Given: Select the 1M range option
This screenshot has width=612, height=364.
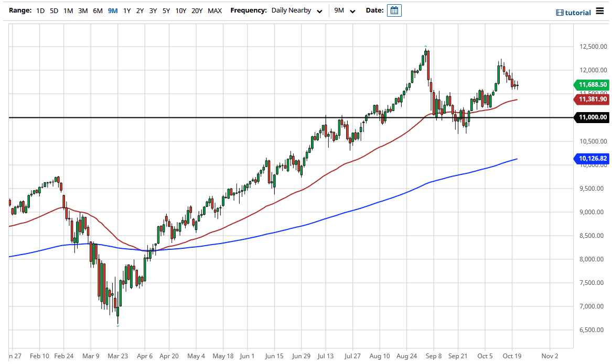Looking at the screenshot, I should click(68, 10).
